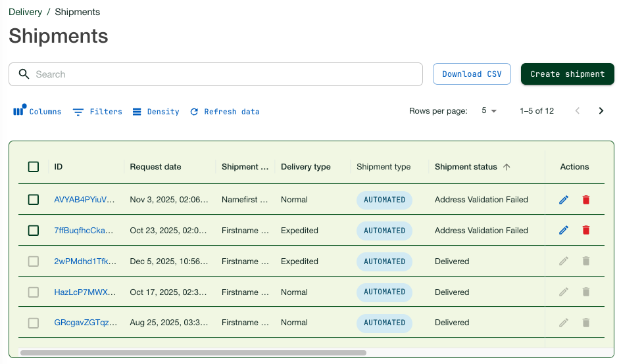Click the edit pencil for shipment 7ffBuqfhcCka

coord(563,231)
